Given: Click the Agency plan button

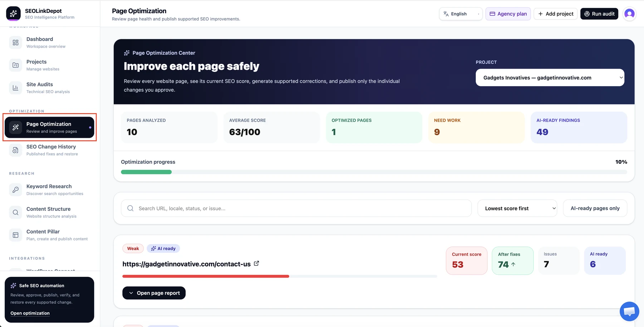Looking at the screenshot, I should [x=508, y=14].
